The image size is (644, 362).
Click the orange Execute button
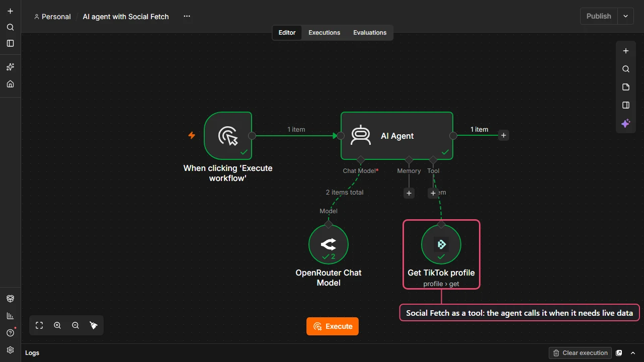point(333,326)
